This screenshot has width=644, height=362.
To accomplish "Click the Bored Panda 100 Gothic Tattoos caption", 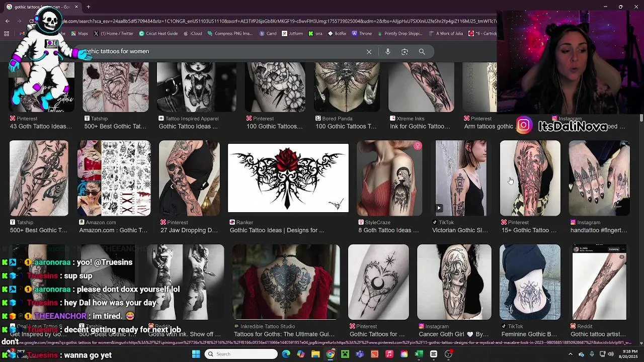I will click(346, 126).
